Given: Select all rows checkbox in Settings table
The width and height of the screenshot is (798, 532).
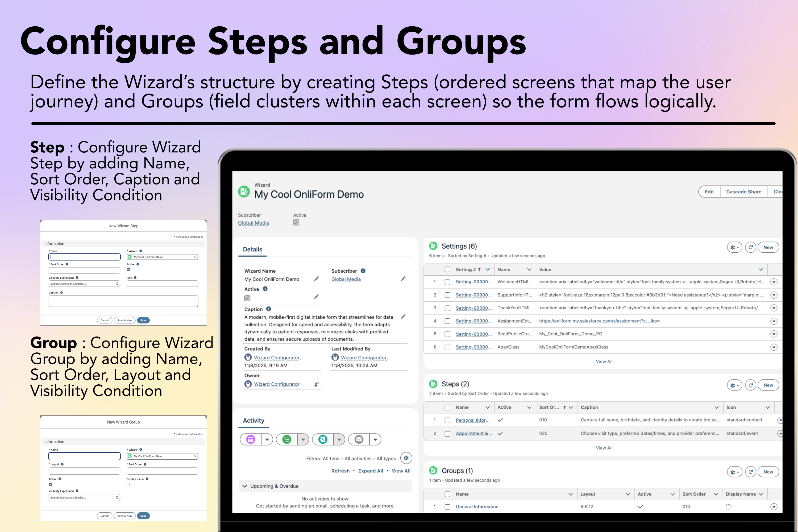Looking at the screenshot, I should (x=447, y=269).
